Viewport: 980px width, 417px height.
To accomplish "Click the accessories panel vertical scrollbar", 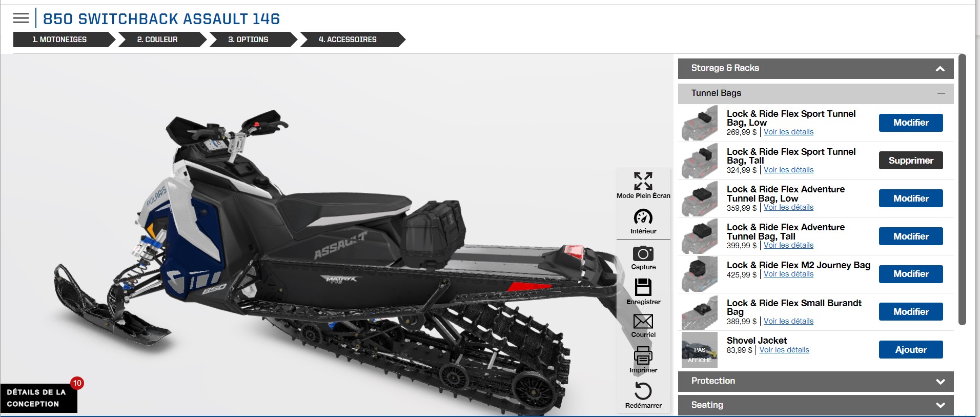I will [x=962, y=189].
